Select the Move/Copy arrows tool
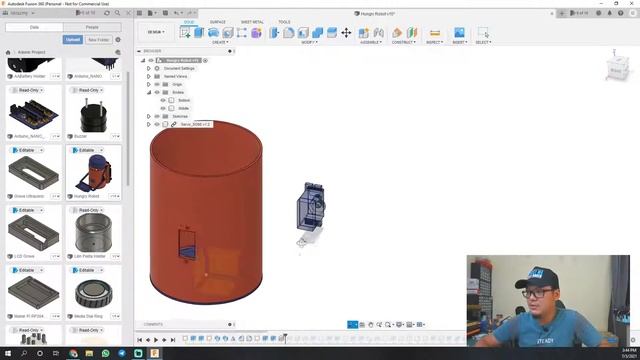Image resolution: width=640 pixels, height=360 pixels. point(346,33)
